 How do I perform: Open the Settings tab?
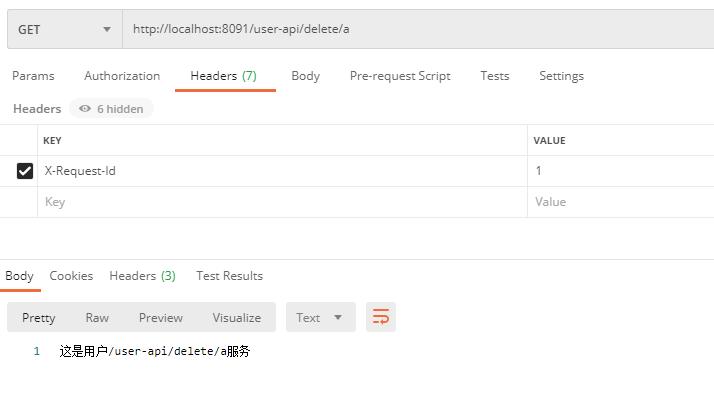click(561, 76)
